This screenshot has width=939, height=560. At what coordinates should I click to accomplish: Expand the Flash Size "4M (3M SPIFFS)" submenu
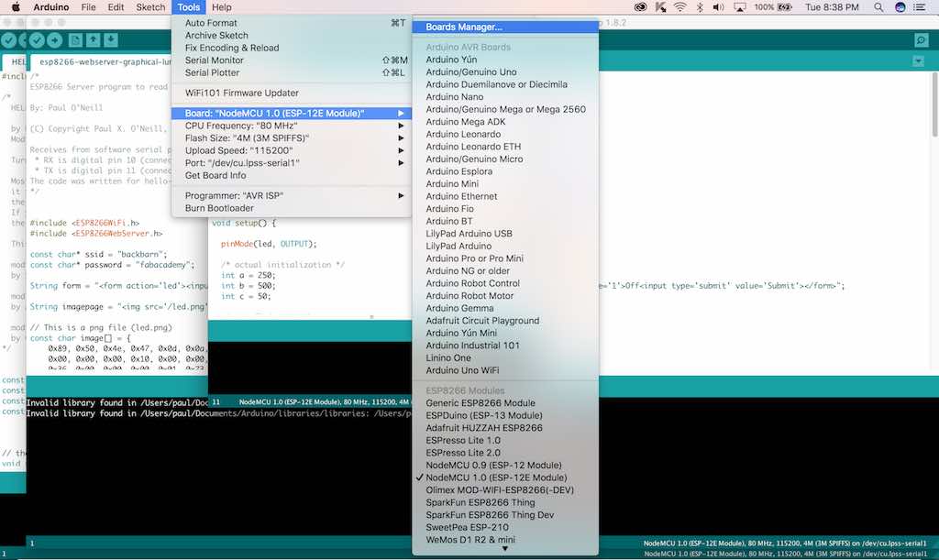click(292, 138)
